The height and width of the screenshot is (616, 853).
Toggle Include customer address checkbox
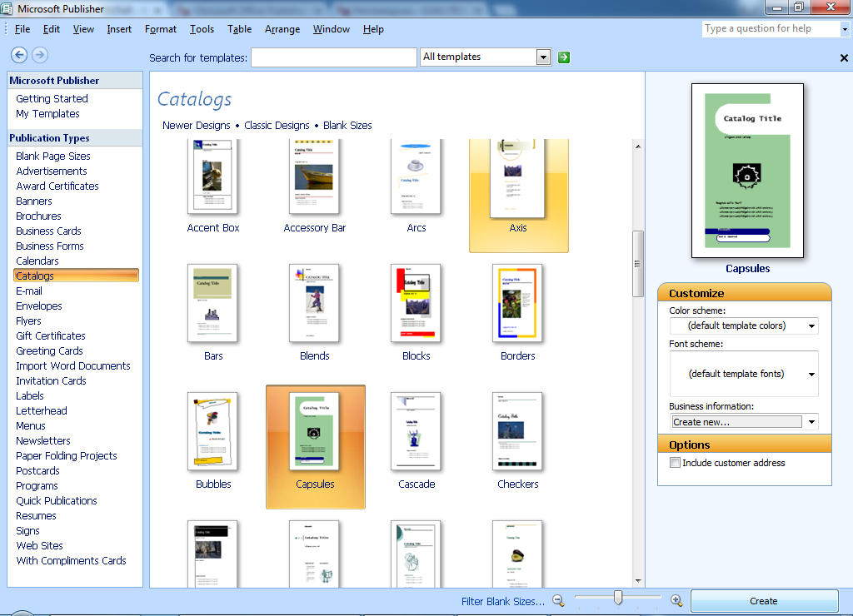(x=675, y=463)
